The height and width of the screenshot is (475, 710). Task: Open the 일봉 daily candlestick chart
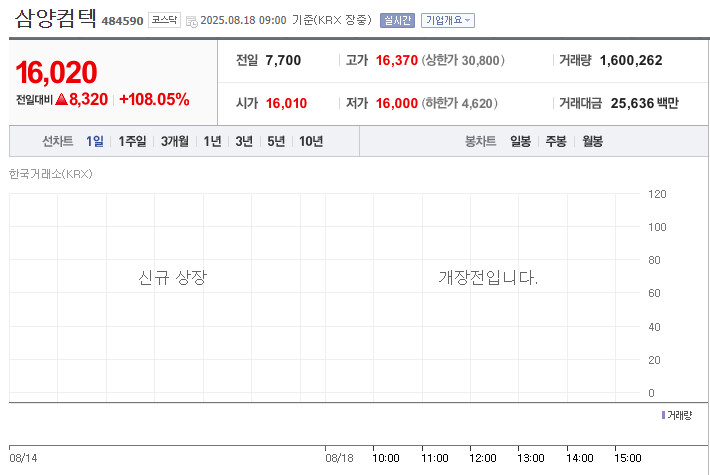[520, 142]
